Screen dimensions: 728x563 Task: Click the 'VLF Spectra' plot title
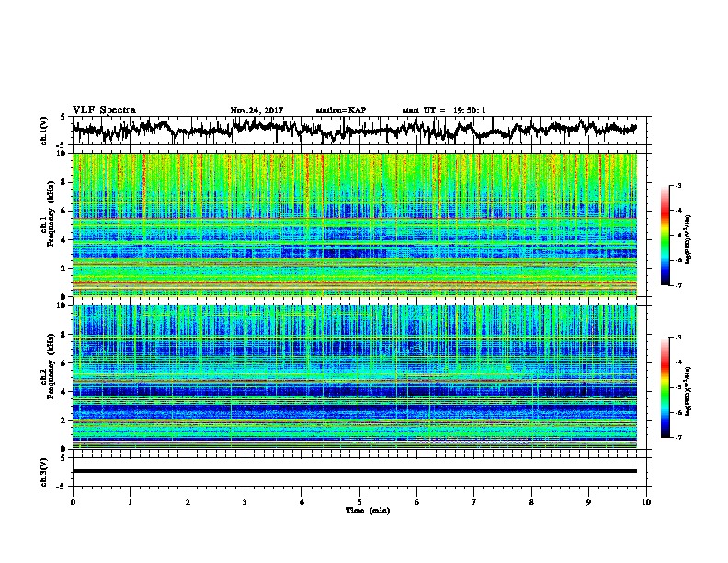pos(104,110)
